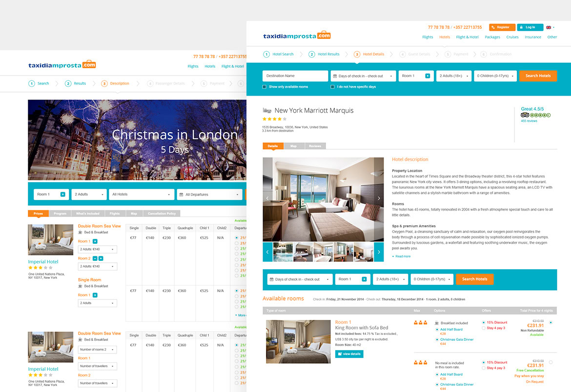
Task: Click 'view details' button for King Room
Action: (349, 354)
